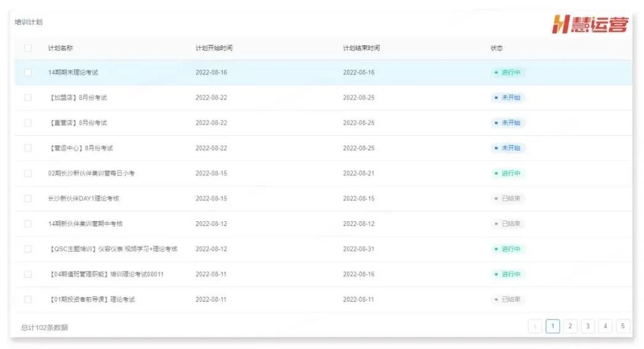The width and height of the screenshot is (644, 349).
Task: Click 已结束 status tag of 14期新伙伴集训营期中考核
Action: [507, 224]
